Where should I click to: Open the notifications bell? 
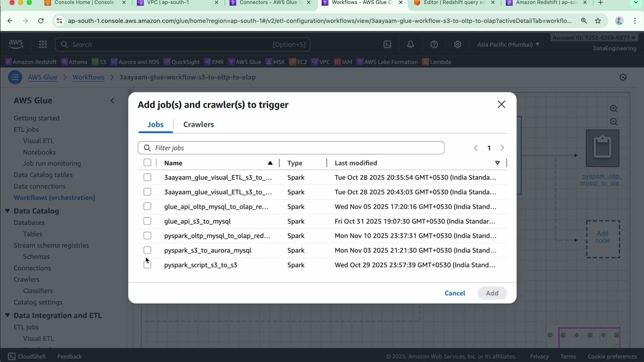click(411, 44)
